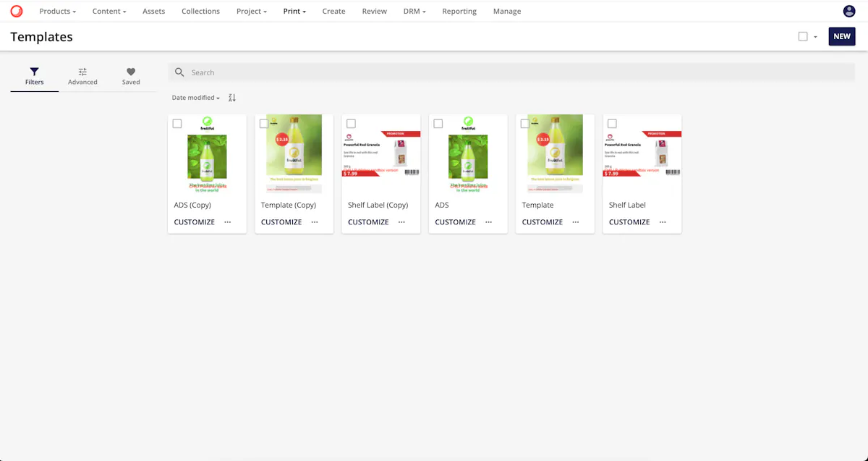Check the Shelf Label card checkbox
This screenshot has height=461, width=868.
pyautogui.click(x=612, y=124)
